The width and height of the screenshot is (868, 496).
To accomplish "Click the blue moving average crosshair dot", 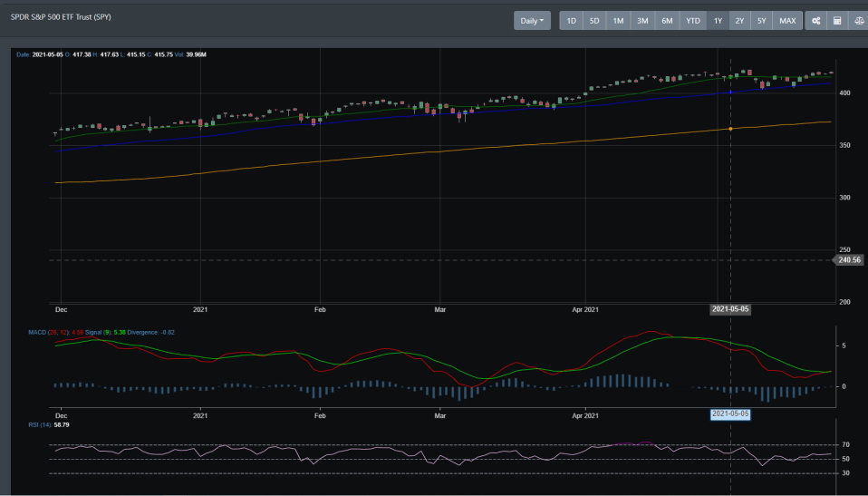I will tap(730, 92).
